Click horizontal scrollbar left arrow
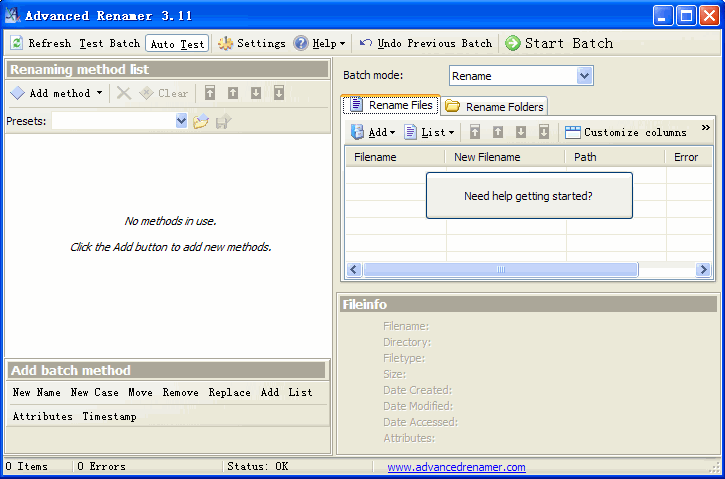 click(354, 270)
